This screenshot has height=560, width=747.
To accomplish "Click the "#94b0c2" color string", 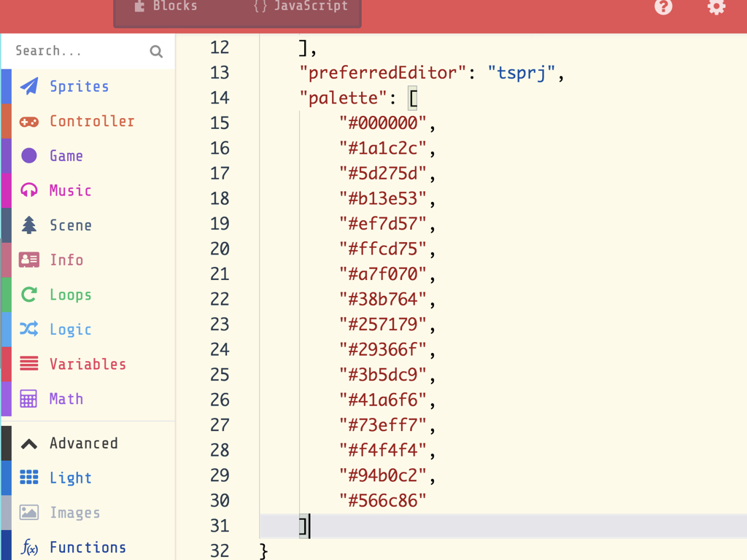I will point(382,476).
